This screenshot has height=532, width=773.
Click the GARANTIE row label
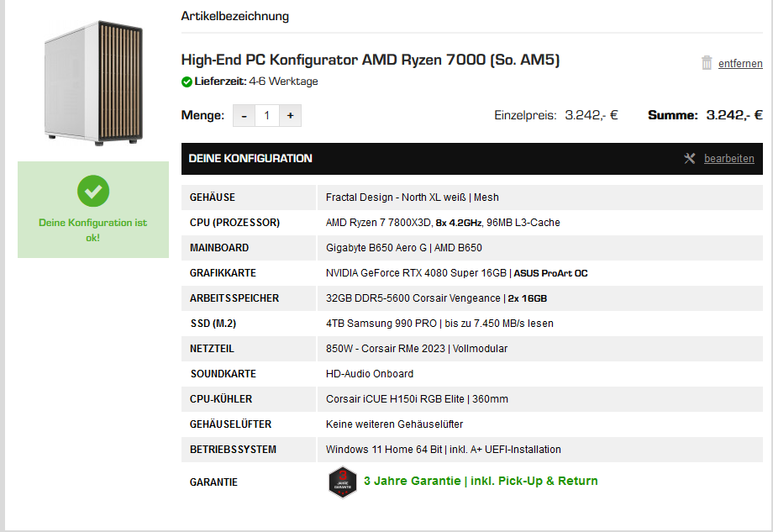tap(213, 482)
